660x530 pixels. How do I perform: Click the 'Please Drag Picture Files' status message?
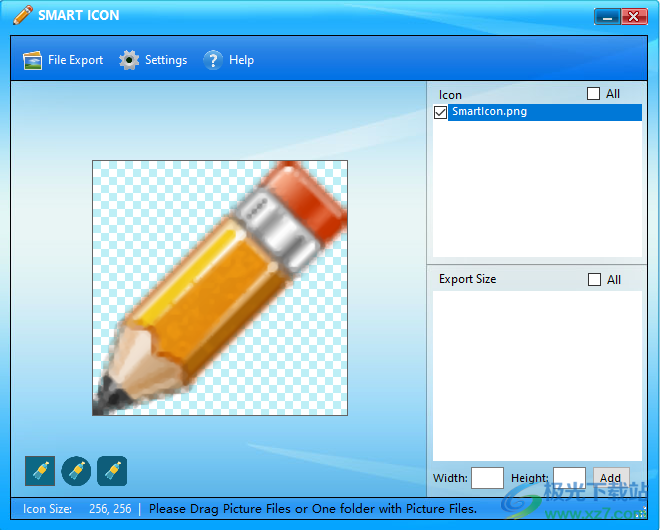coord(313,509)
